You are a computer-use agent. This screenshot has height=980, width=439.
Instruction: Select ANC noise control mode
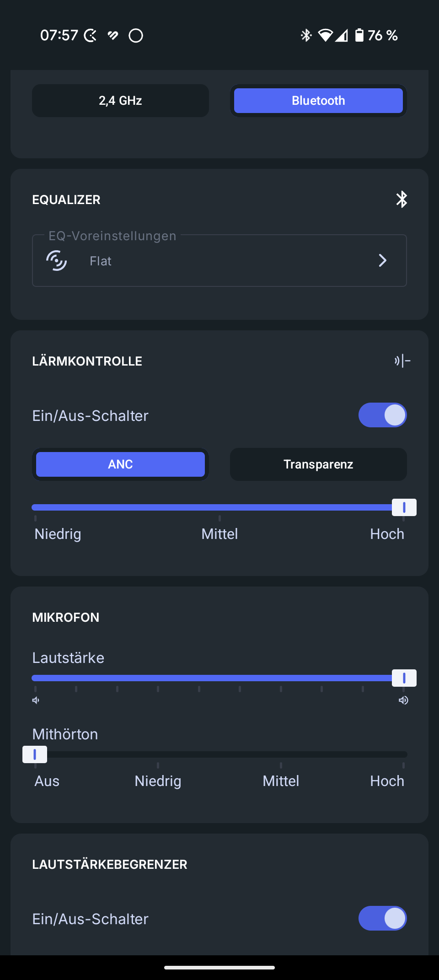pos(120,464)
